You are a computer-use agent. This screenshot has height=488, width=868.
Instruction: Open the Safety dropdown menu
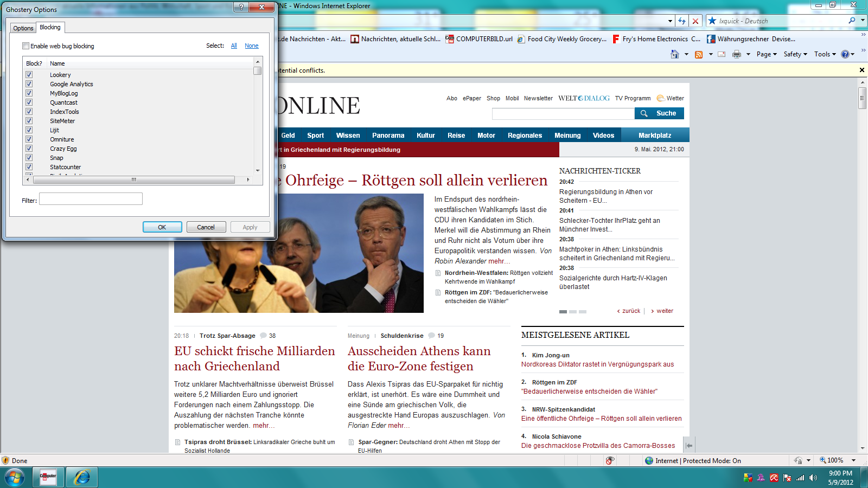point(795,54)
